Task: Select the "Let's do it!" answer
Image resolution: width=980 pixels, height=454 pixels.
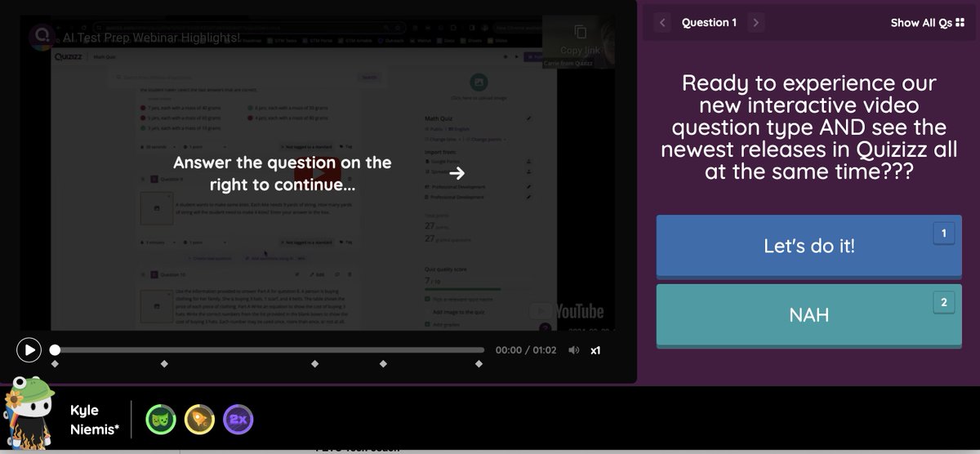Action: coord(809,246)
